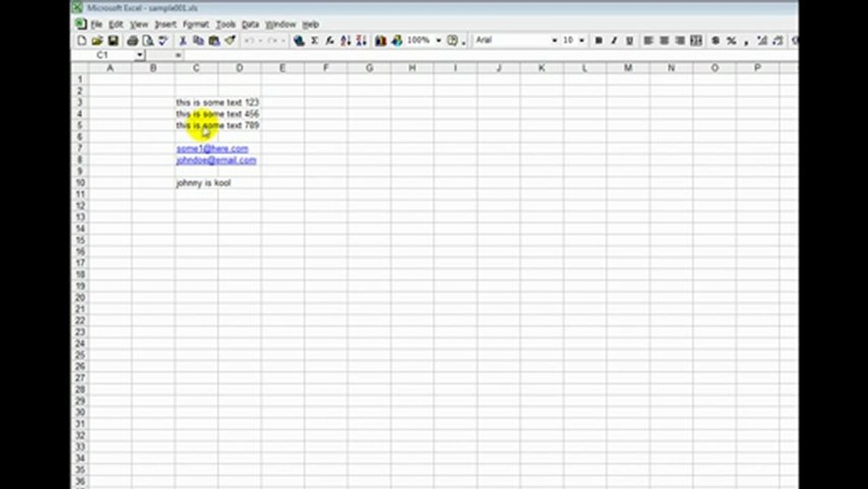
Task: Toggle Align Left
Action: (649, 41)
